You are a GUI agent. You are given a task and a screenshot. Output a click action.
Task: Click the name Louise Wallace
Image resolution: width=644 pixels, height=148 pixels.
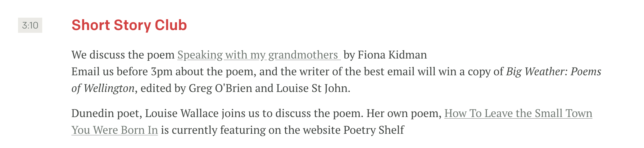point(182,113)
